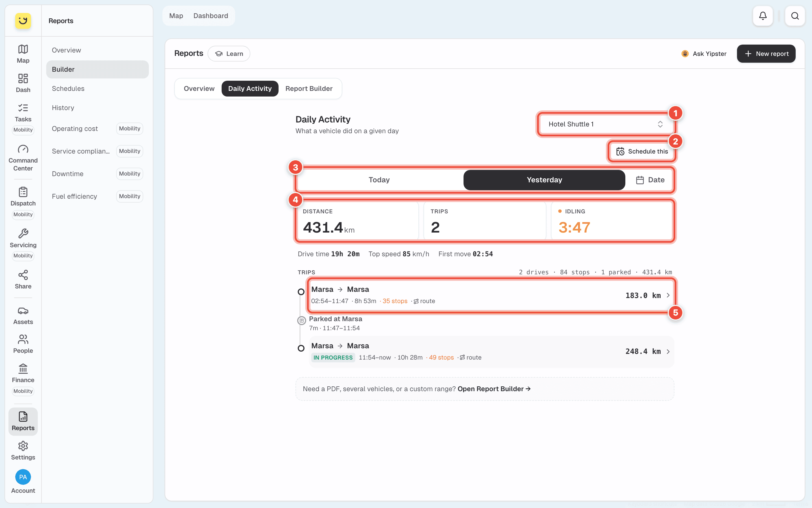Click the yellow smiley app logo
Image resolution: width=812 pixels, height=508 pixels.
[23, 21]
